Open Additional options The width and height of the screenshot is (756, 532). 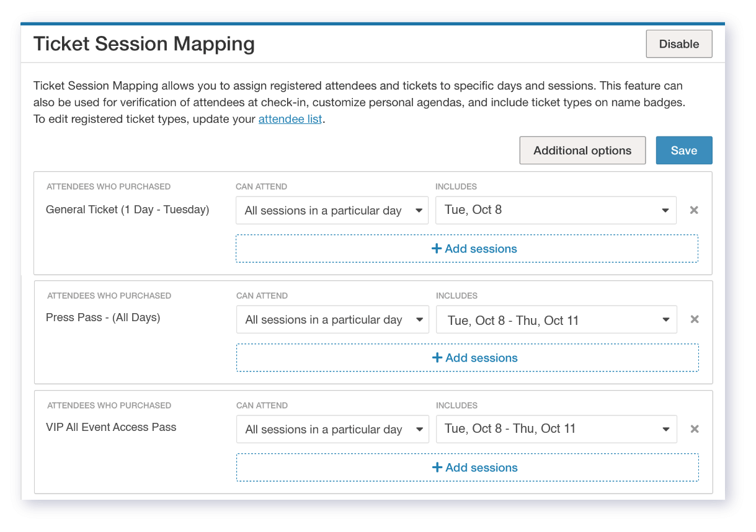pos(582,151)
